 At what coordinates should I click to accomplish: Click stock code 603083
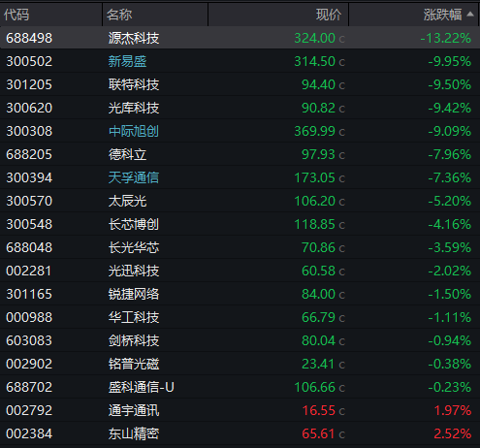point(29,340)
